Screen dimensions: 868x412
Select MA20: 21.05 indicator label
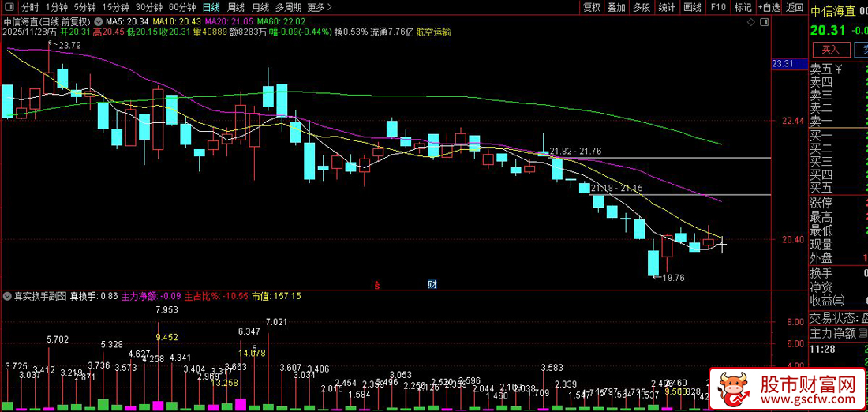click(230, 22)
